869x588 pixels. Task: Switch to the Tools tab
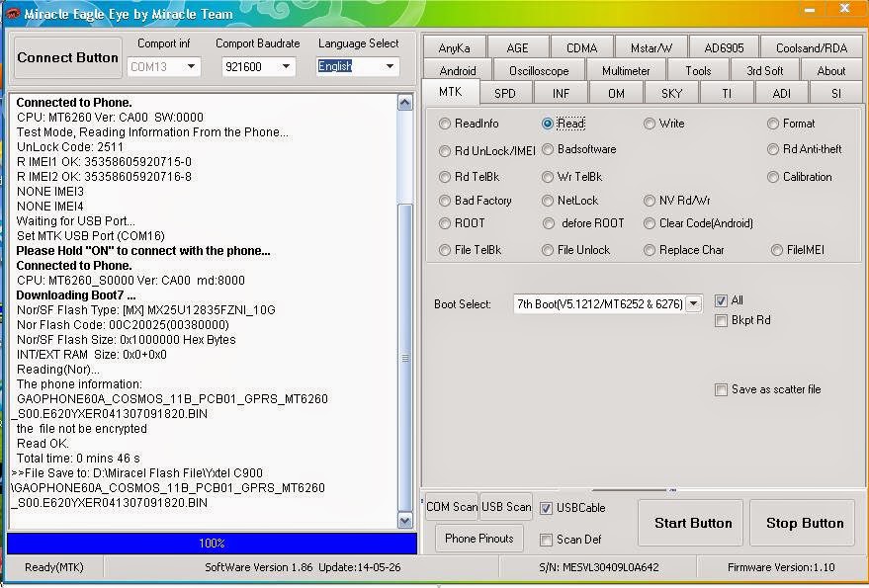tap(698, 71)
